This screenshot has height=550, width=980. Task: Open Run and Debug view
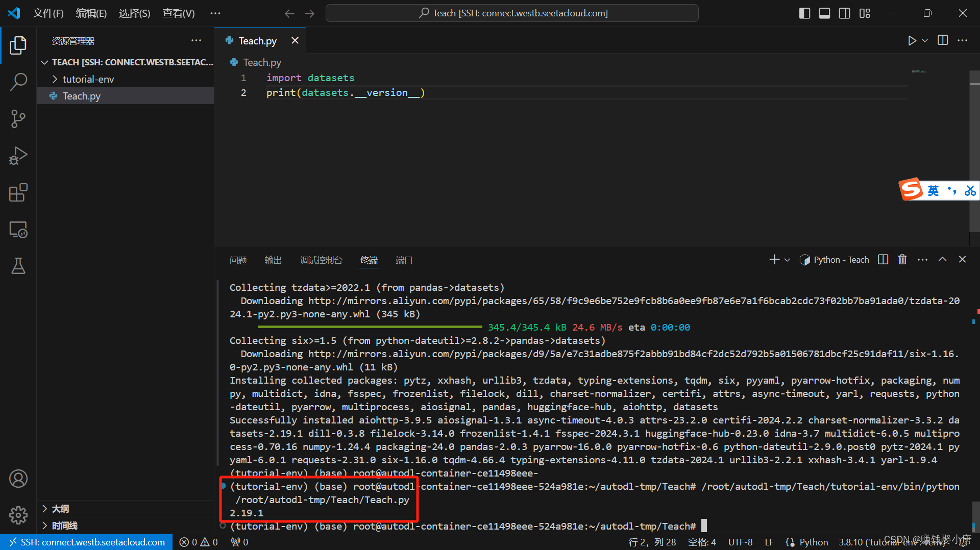(x=18, y=156)
